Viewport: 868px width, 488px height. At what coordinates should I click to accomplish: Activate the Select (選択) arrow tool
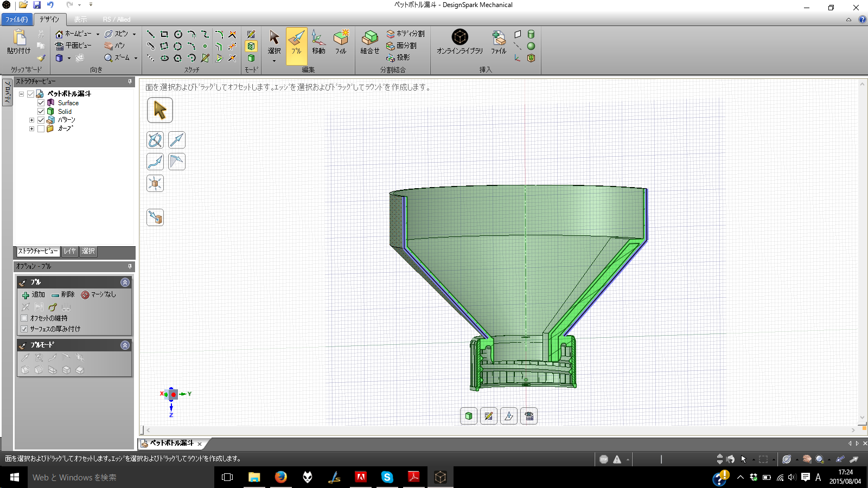click(x=274, y=42)
